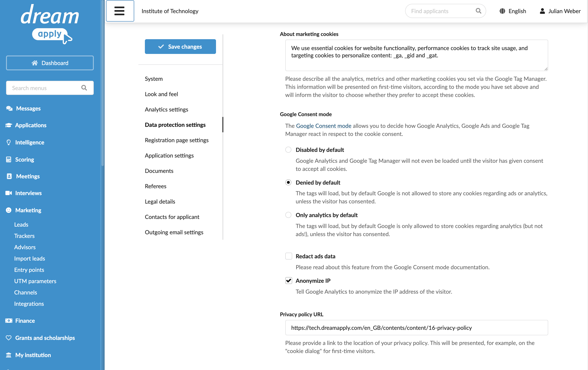Uncheck the Anonymize IP checkbox
The width and height of the screenshot is (588, 370).
pyautogui.click(x=289, y=281)
